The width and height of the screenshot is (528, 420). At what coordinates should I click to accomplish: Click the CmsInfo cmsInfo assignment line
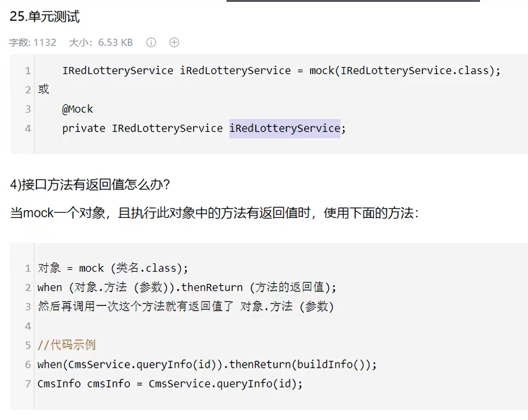[x=170, y=384]
